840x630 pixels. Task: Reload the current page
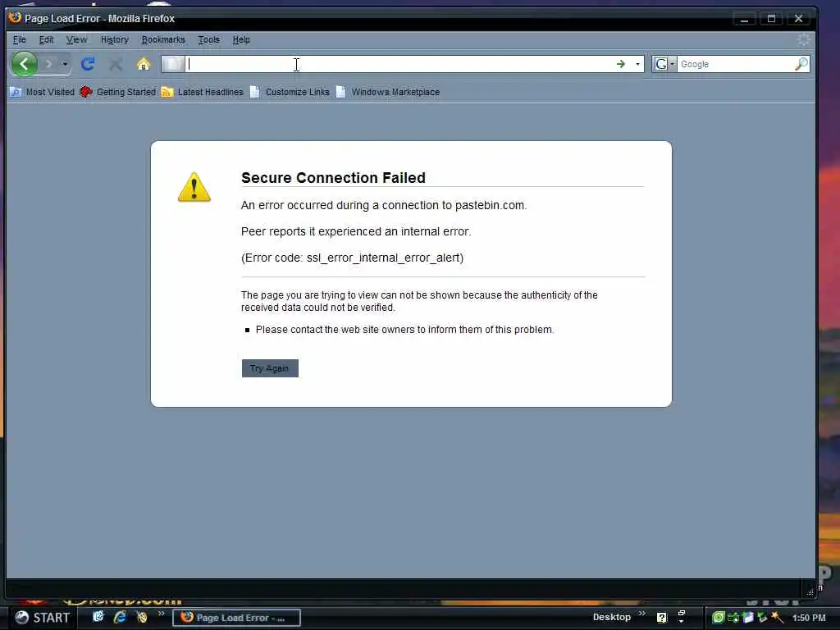[88, 64]
